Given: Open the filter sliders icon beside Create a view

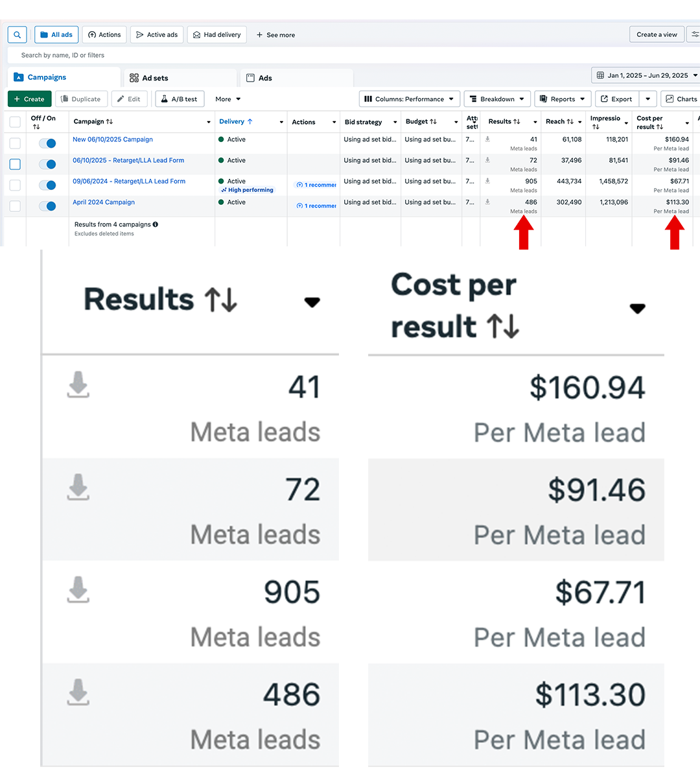Looking at the screenshot, I should [x=694, y=35].
